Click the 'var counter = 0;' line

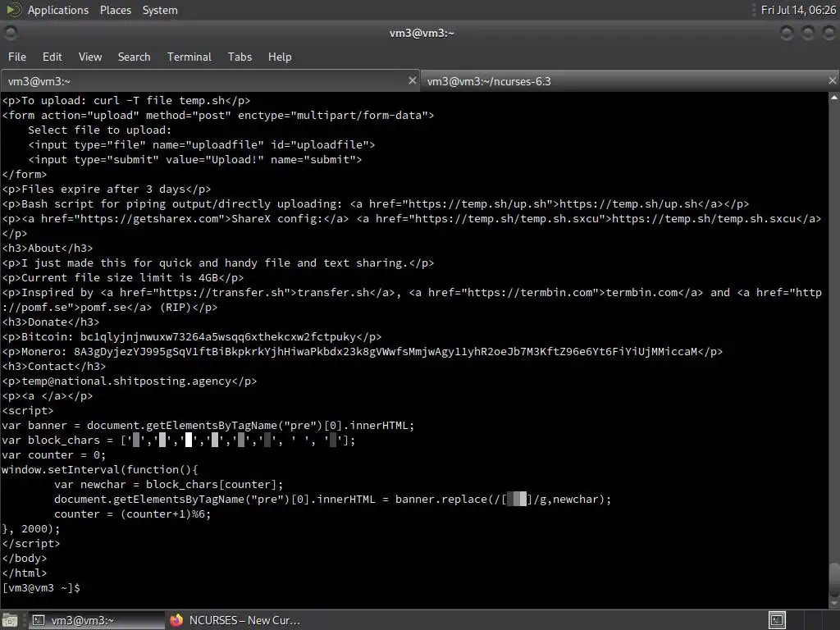tap(53, 454)
